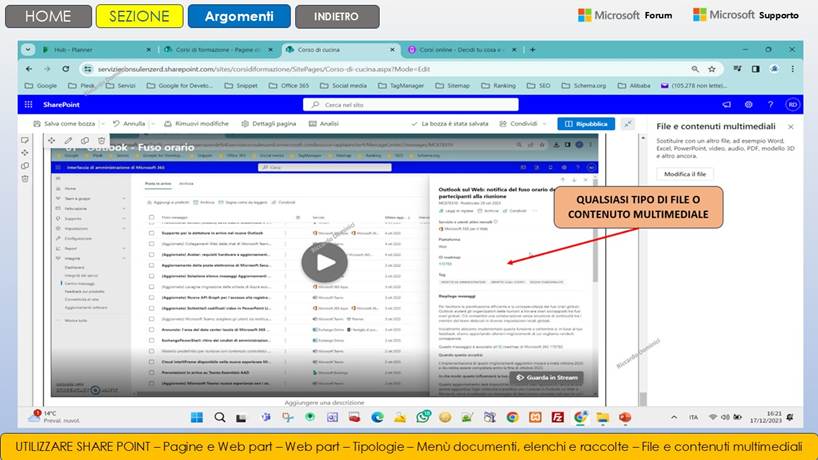Screen dimensions: 818x460
Task: Open the browser three-dot menu
Action: 792,69
